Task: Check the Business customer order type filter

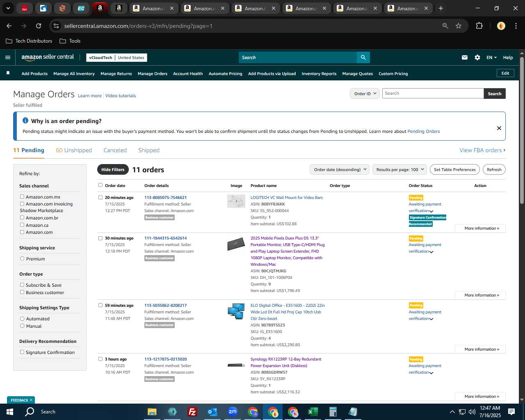Action: (22, 292)
